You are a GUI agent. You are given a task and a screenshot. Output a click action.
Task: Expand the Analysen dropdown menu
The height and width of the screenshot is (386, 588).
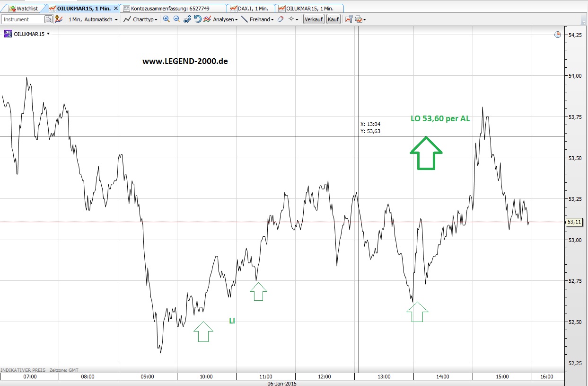pyautogui.click(x=224, y=19)
